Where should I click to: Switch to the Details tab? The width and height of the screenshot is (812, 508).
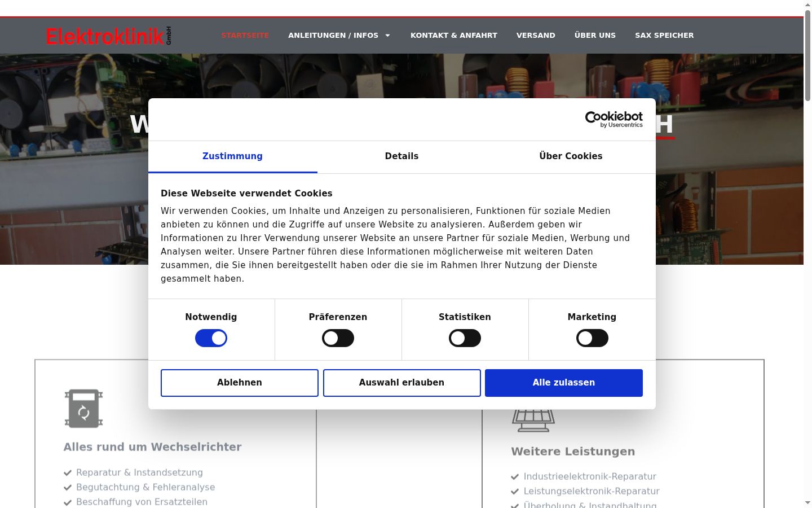(401, 156)
